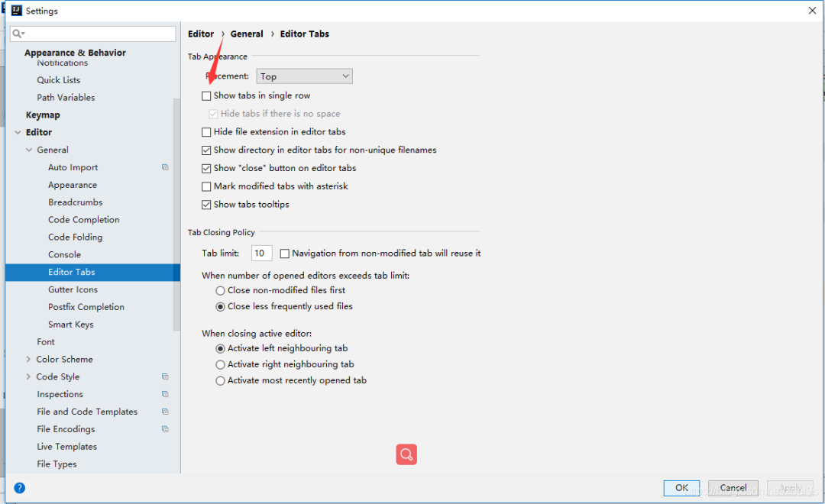Viewport: 825px width, 504px height.
Task: Click Editor in the breadcrumb path
Action: [201, 34]
